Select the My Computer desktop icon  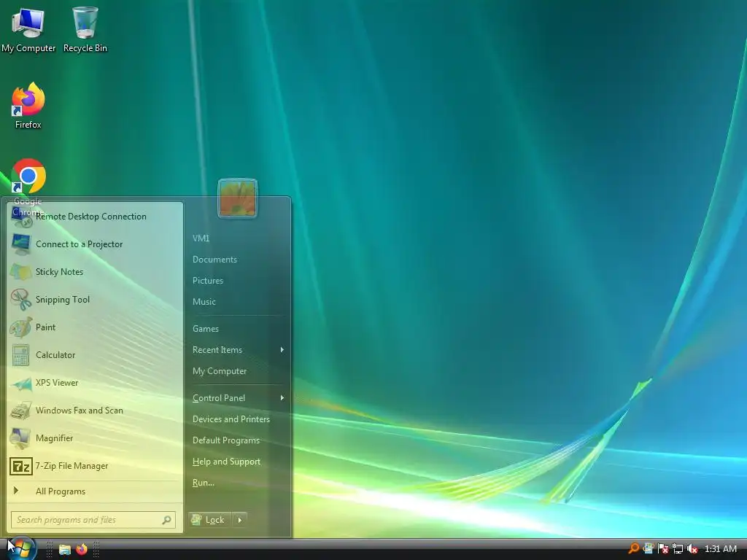click(28, 29)
